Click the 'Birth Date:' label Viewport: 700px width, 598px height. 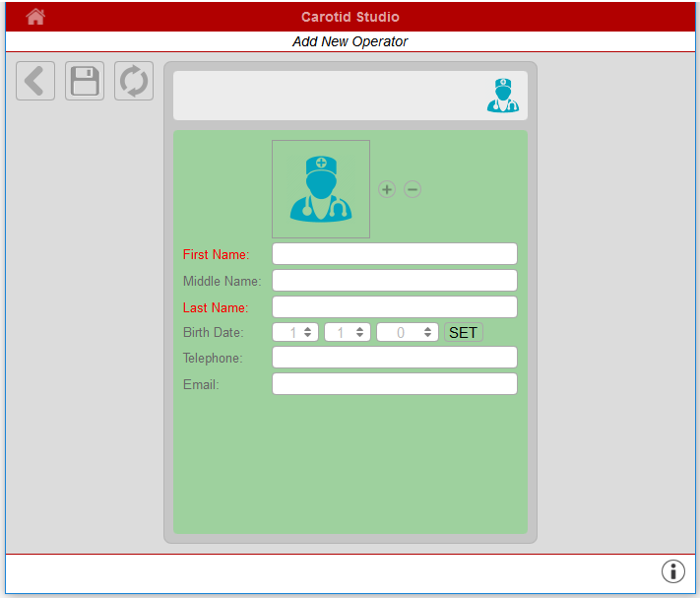214,333
